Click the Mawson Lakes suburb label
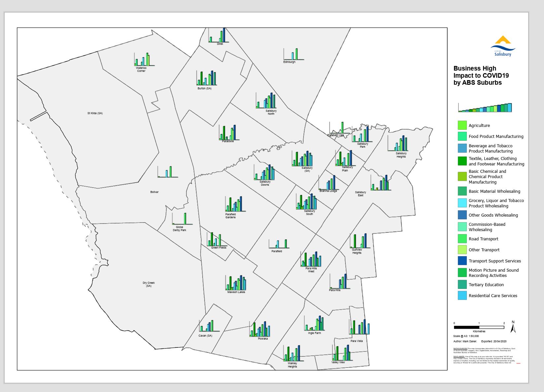This screenshot has width=544, height=392. pyautogui.click(x=236, y=292)
